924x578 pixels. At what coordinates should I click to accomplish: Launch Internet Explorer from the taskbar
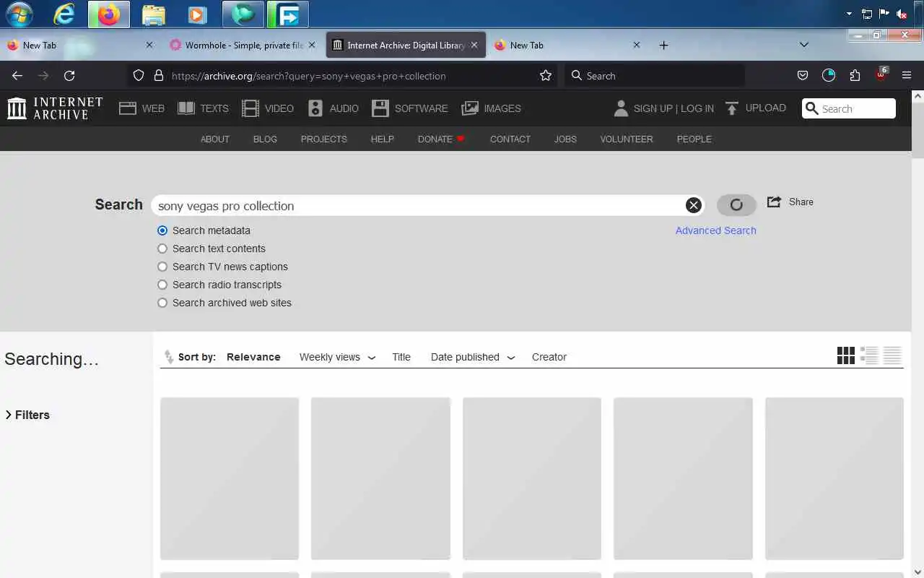click(64, 14)
